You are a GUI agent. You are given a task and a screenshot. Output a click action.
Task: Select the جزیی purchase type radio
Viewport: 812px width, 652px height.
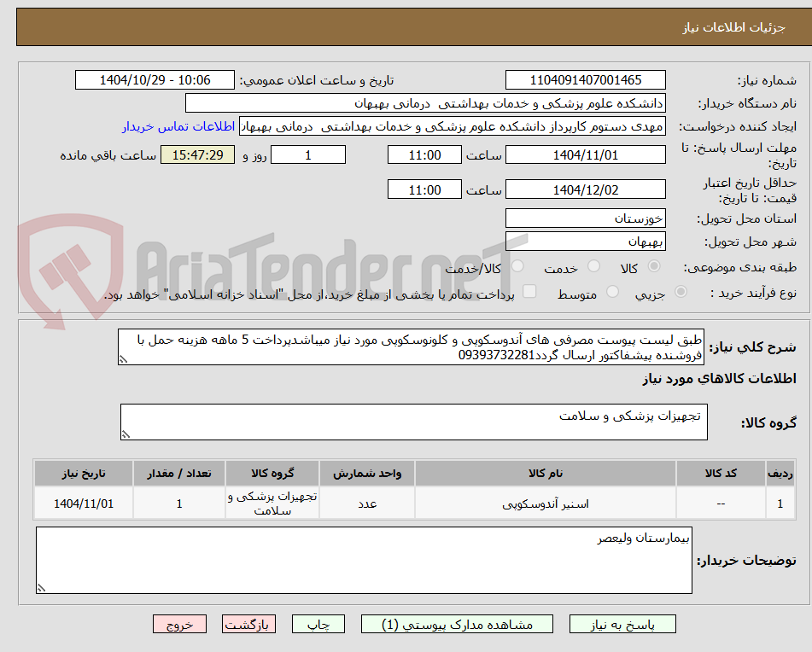click(681, 292)
